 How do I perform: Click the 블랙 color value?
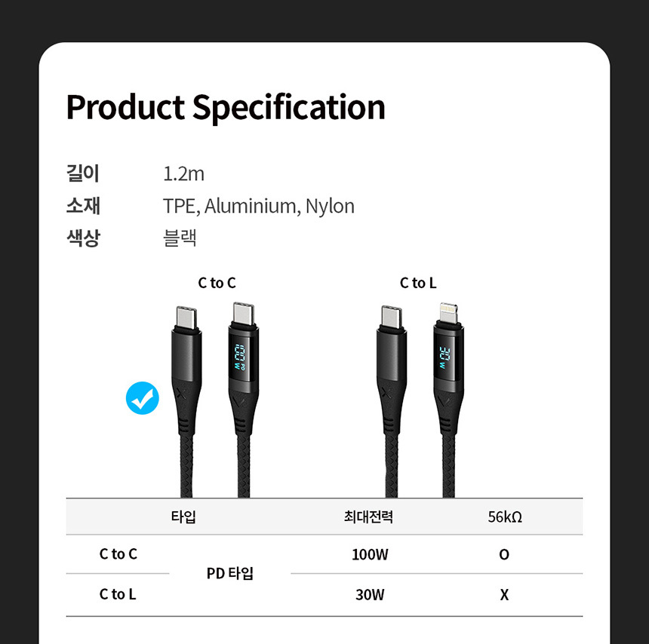180,238
